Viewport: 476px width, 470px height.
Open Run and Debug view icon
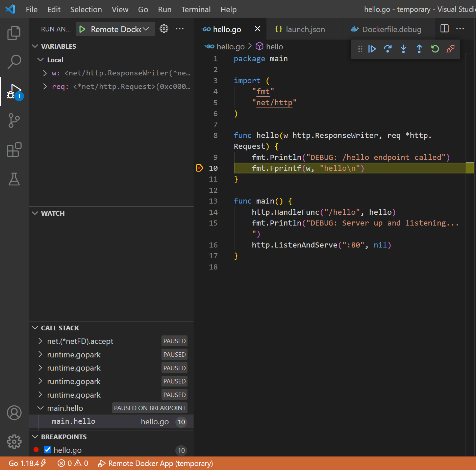14,92
